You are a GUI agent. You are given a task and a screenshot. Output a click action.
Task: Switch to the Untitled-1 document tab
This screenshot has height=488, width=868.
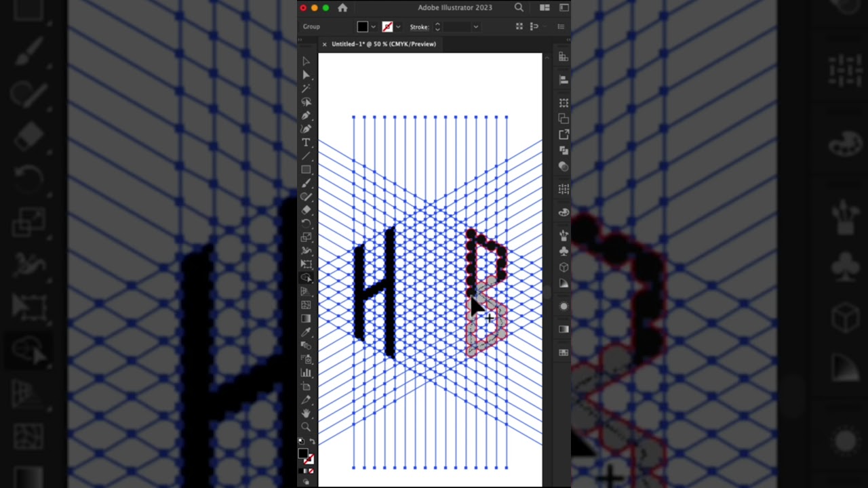point(384,44)
